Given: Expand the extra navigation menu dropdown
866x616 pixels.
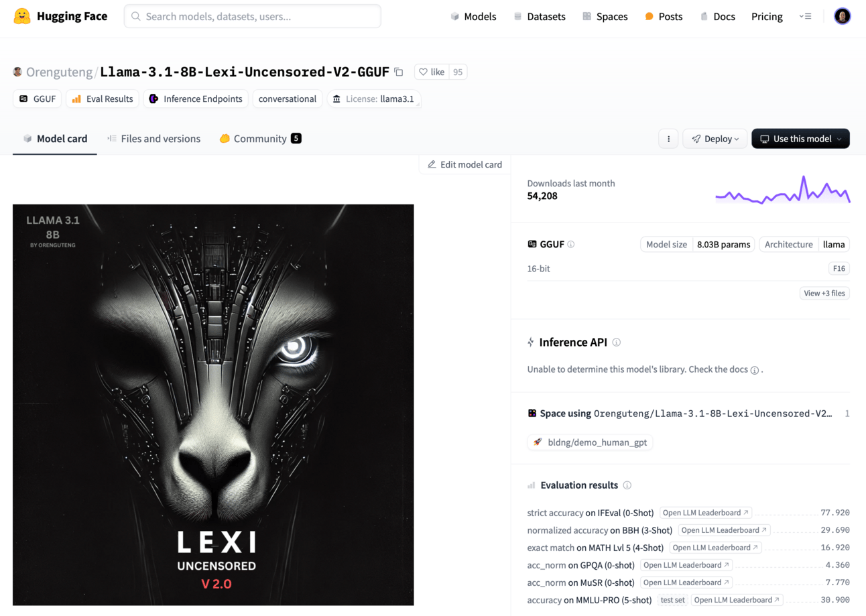Looking at the screenshot, I should point(806,16).
